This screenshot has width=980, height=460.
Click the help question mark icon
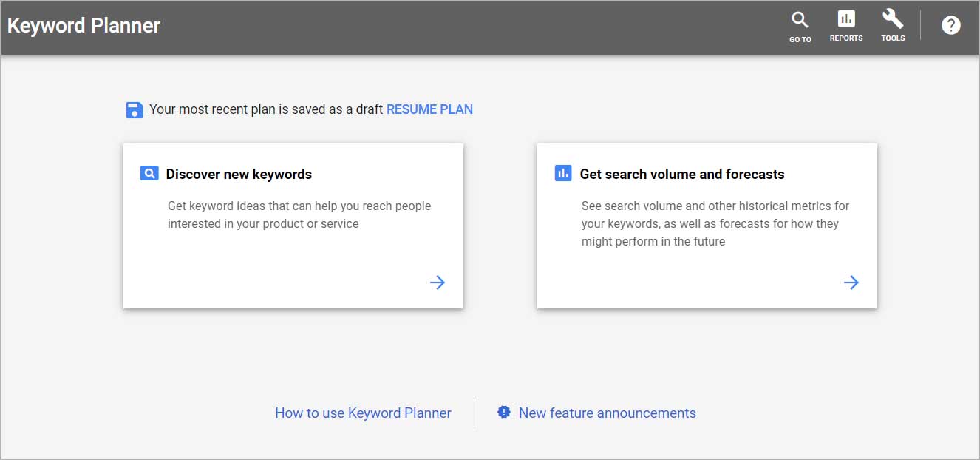[950, 25]
